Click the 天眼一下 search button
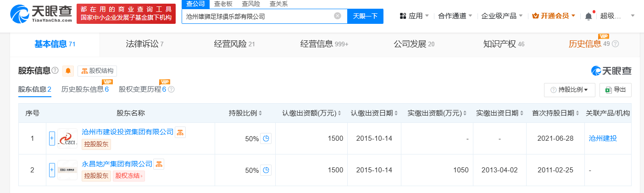This screenshot has height=193, width=644. 365,16
